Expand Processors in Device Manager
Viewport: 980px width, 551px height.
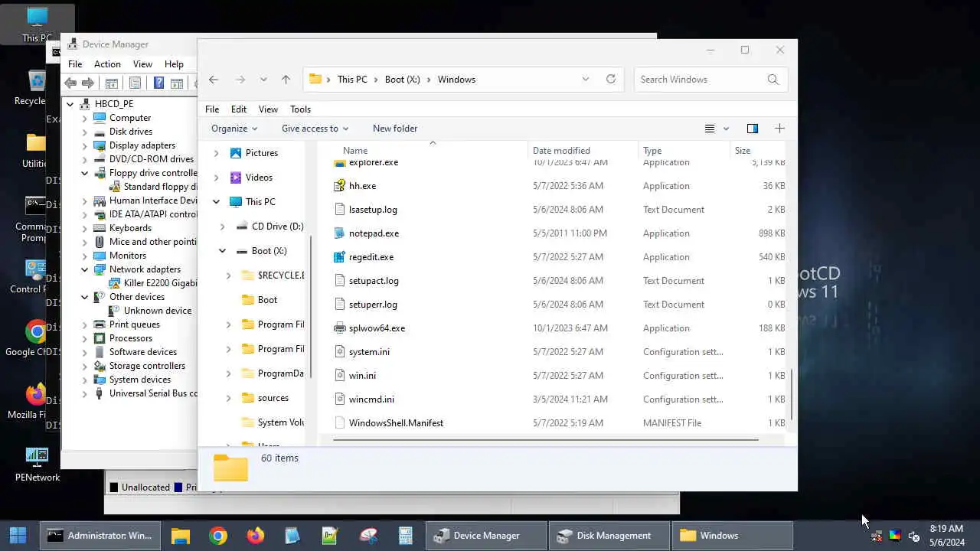[85, 338]
